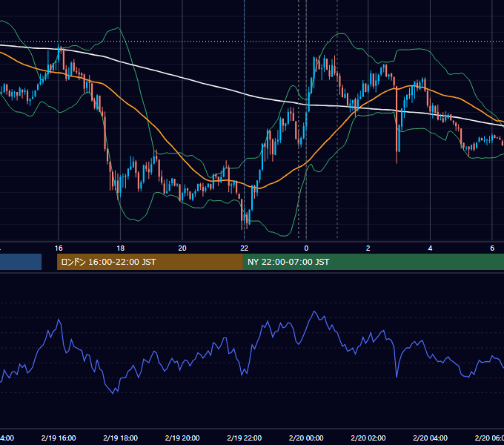Click the 20 hour label on price chart axis
504x445 pixels.
[182, 248]
